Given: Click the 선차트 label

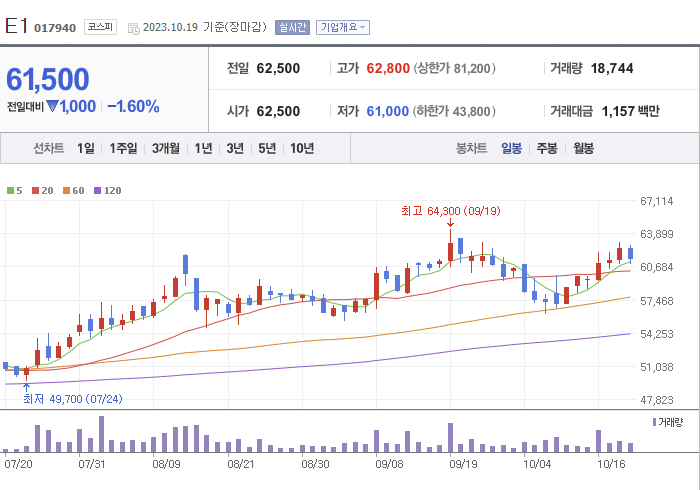Looking at the screenshot, I should [49, 148].
